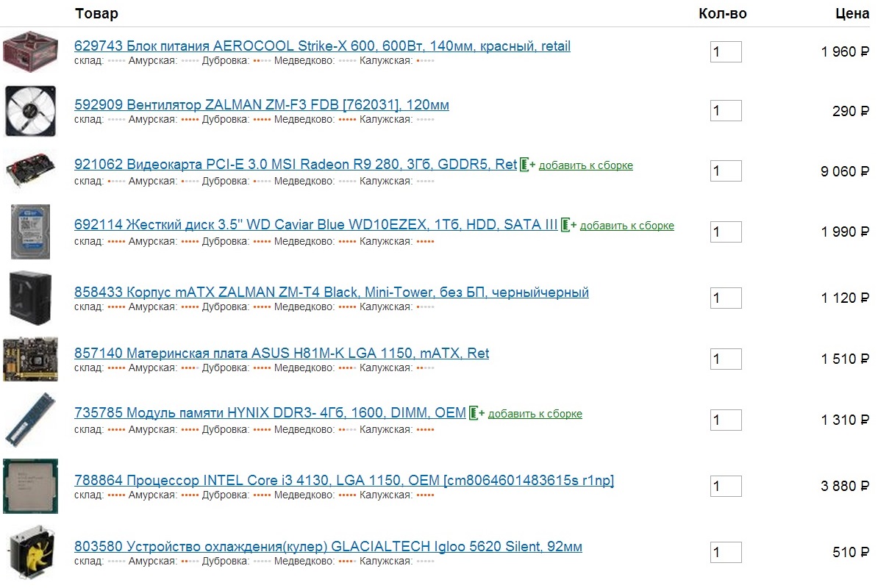Click HYNIX memory module thumbnail
Viewport: 889px width, 588px height.
coord(30,420)
